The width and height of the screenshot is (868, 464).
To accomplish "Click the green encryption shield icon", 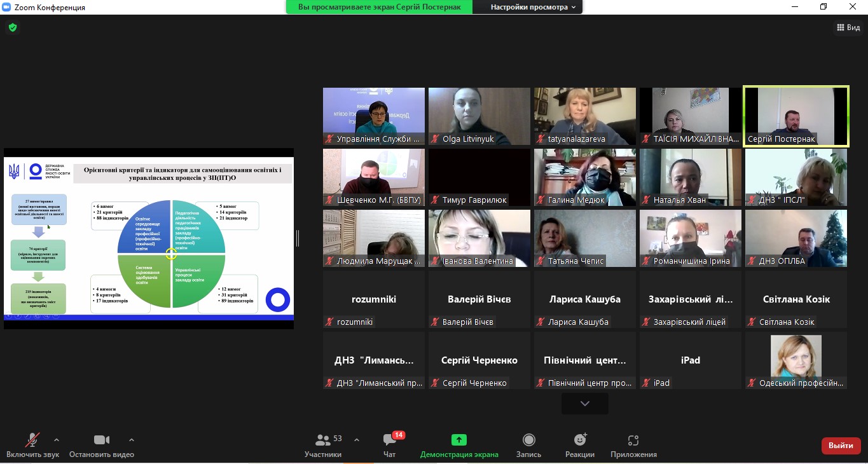I will [12, 27].
